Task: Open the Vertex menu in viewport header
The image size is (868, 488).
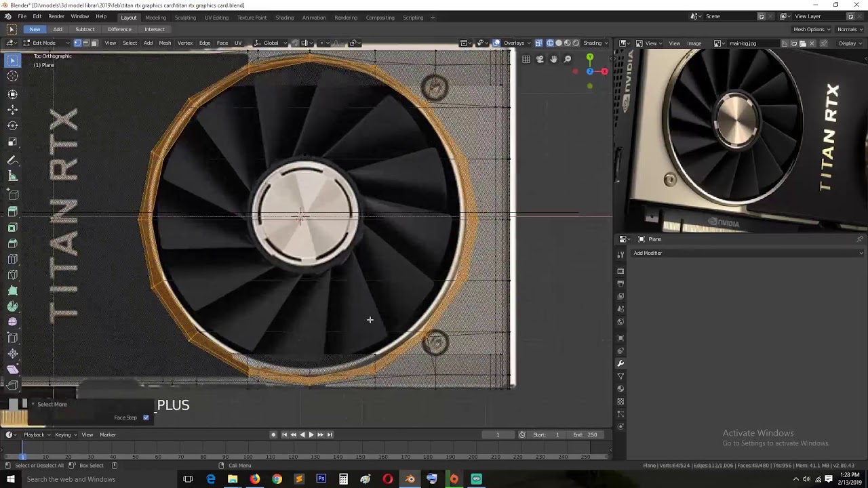Action: click(x=185, y=43)
